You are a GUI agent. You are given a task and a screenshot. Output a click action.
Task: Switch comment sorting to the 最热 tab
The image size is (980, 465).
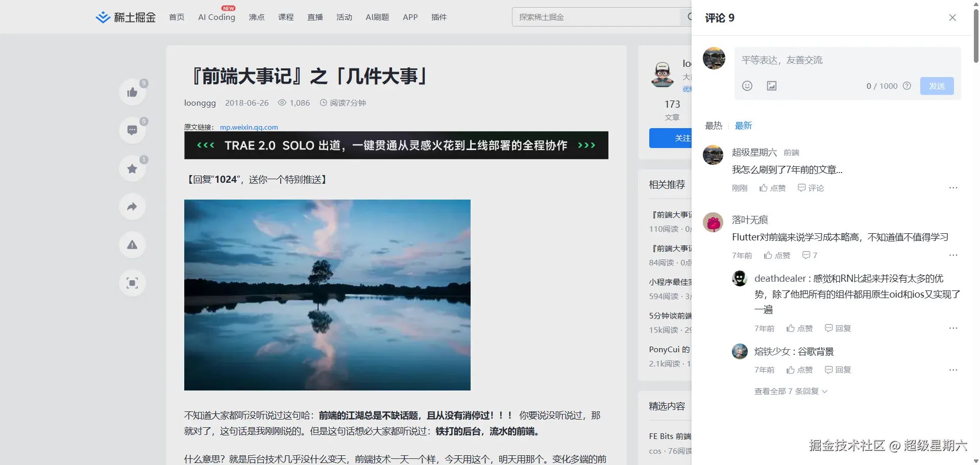[x=713, y=126]
